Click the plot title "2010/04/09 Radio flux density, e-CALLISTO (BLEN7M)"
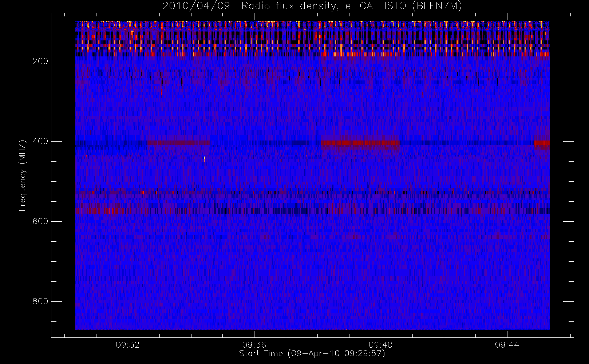Screen dimensions: 589x364 [312, 6]
